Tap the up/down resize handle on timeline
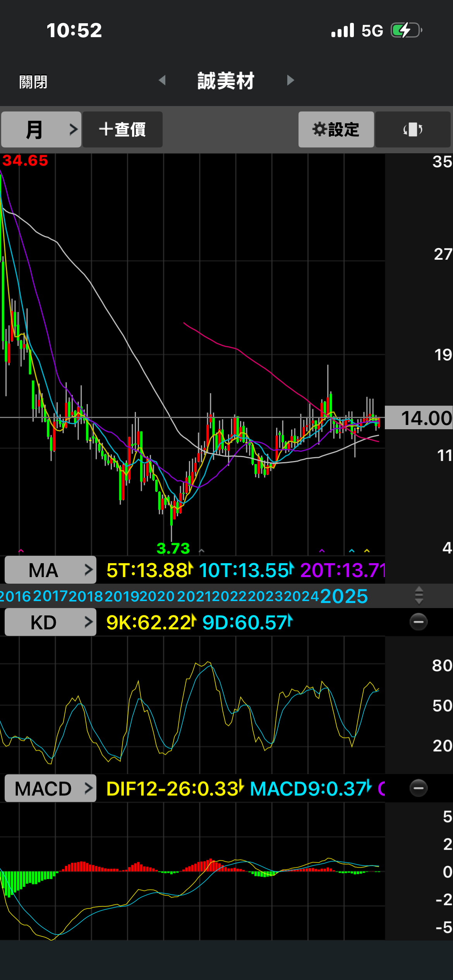The height and width of the screenshot is (980, 453). tap(419, 595)
